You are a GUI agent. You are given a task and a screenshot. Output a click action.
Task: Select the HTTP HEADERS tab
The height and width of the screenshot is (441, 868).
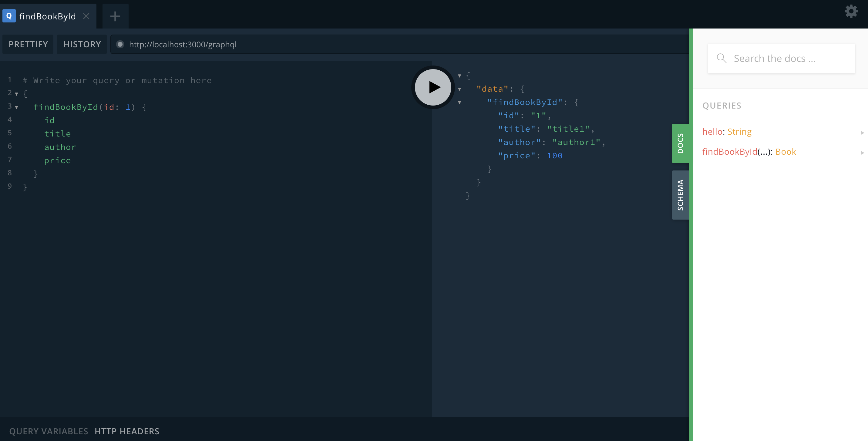point(126,431)
